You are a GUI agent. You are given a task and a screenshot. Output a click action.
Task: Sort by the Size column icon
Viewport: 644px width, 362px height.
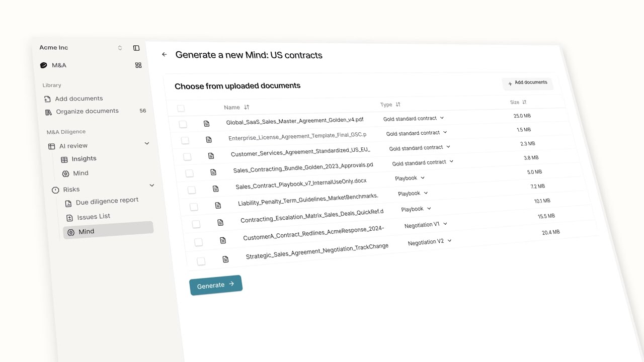524,102
